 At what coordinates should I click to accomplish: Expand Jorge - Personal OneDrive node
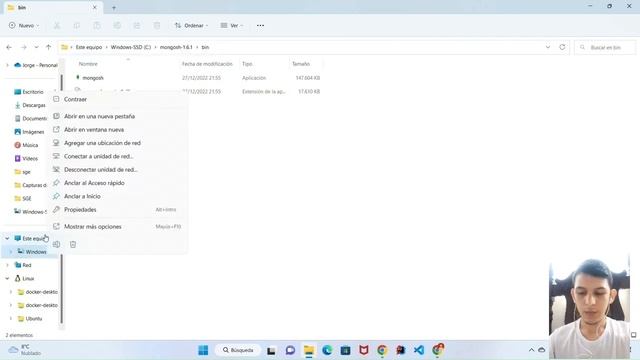7,65
